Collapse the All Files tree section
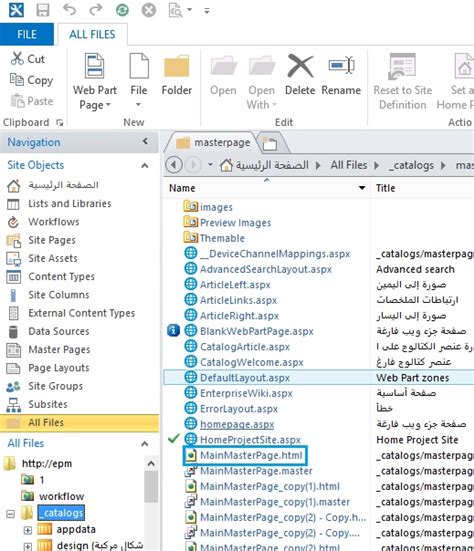The width and height of the screenshot is (474, 551). (144, 444)
